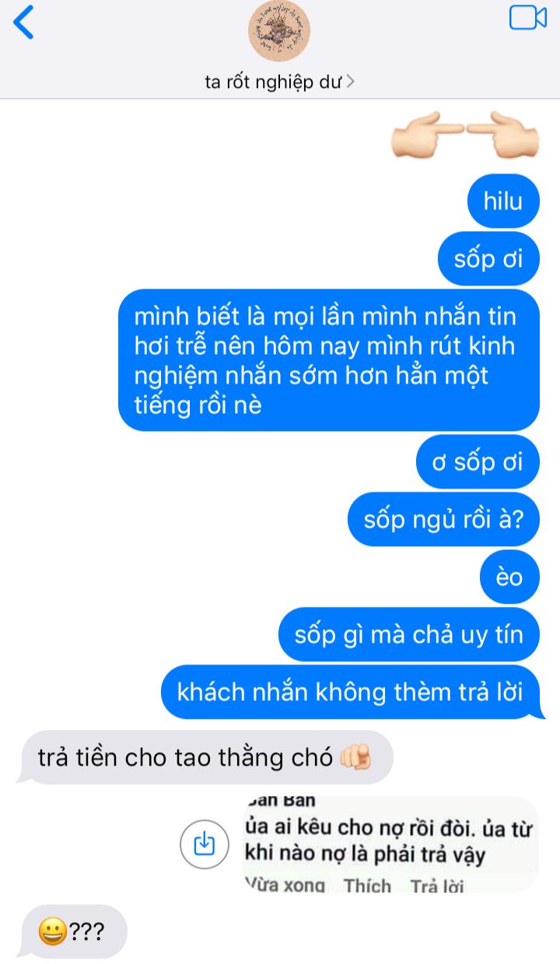Screen dimensions: 560x964
Task: Tap the gray "trả tiền cho tao" reply
Action: (x=205, y=757)
